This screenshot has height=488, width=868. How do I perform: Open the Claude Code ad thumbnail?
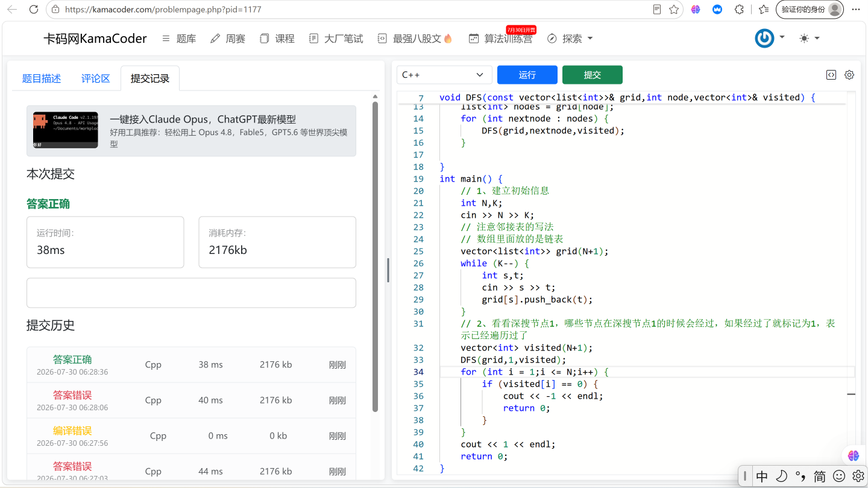pos(66,130)
